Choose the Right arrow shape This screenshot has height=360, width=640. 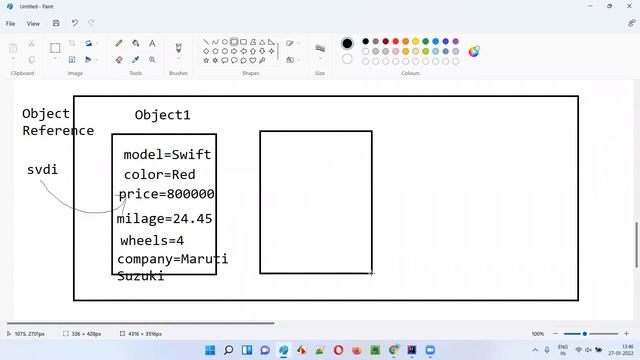click(x=234, y=51)
